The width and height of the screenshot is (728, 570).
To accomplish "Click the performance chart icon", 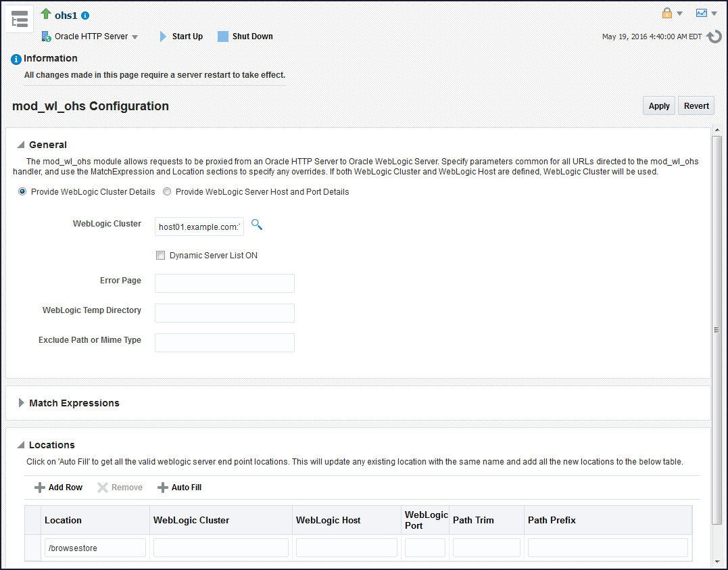I will (701, 13).
